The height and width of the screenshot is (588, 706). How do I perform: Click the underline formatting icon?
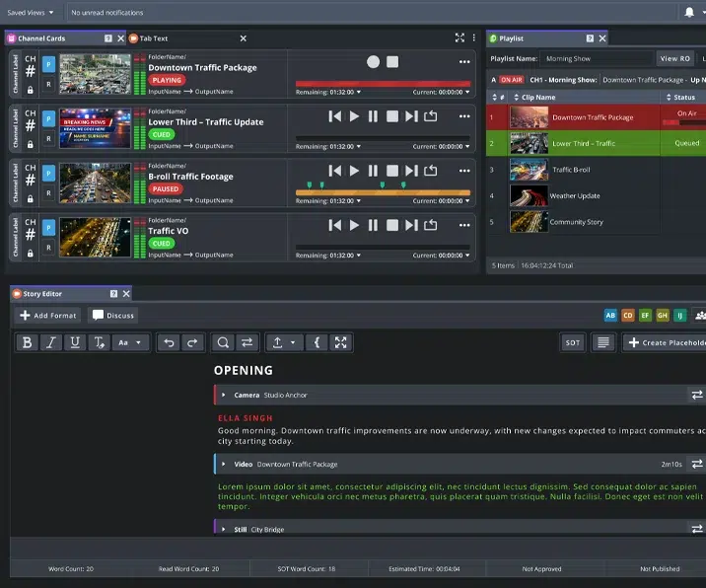[75, 342]
